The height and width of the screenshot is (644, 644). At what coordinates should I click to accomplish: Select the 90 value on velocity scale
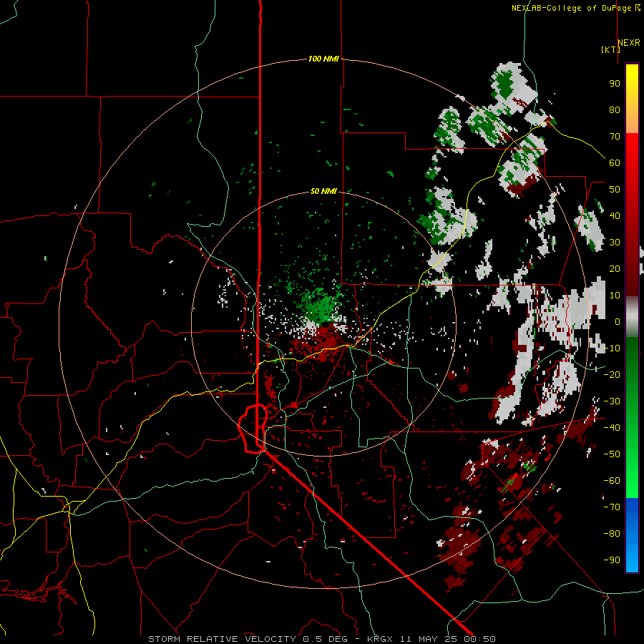(615, 84)
